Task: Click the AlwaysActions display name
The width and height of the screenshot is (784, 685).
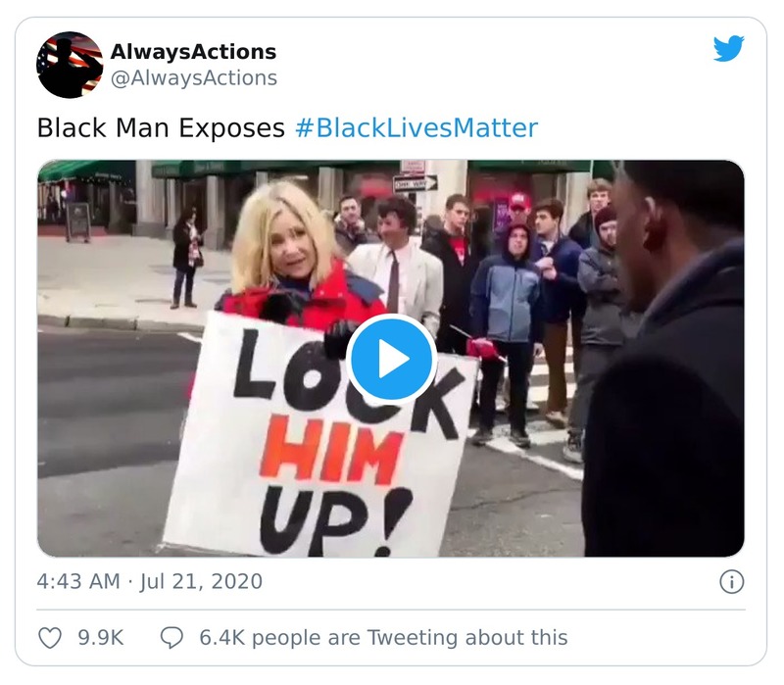Action: [x=193, y=52]
